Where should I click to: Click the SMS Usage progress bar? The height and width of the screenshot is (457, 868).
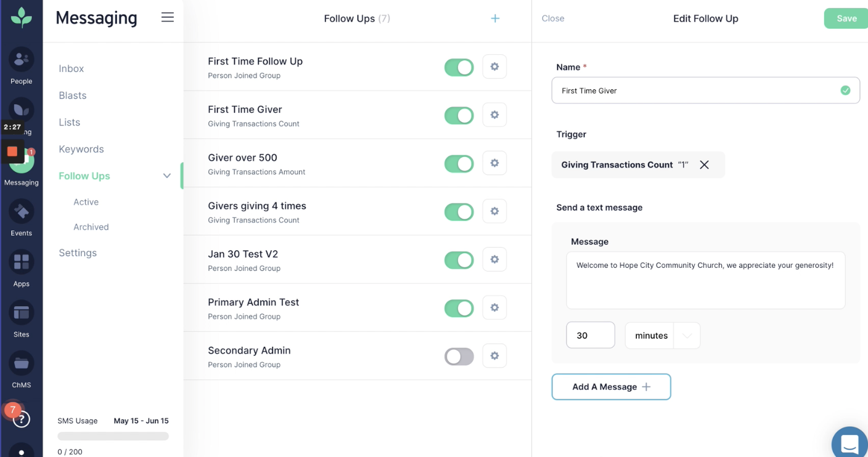click(113, 436)
